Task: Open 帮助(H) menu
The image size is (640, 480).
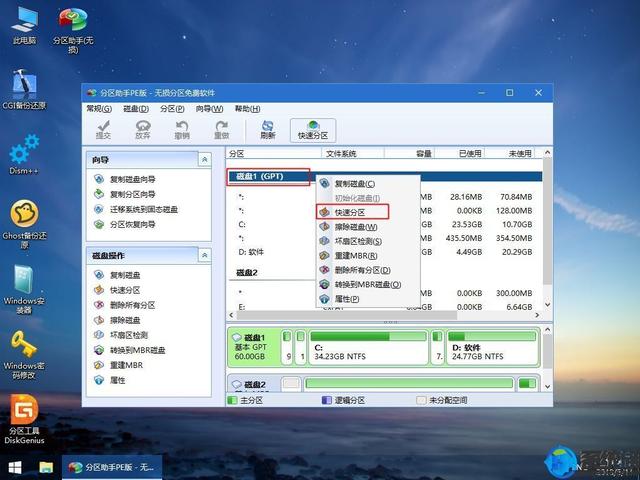Action: (247, 109)
